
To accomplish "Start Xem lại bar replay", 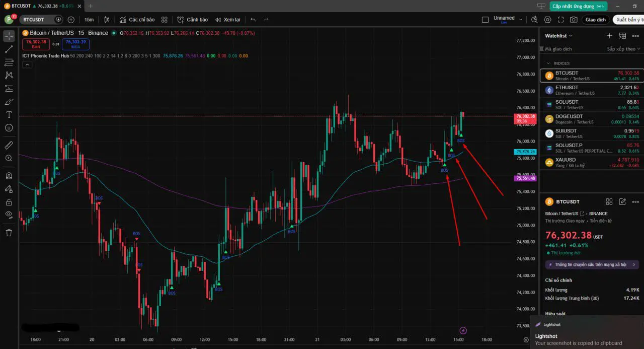I will (x=227, y=20).
